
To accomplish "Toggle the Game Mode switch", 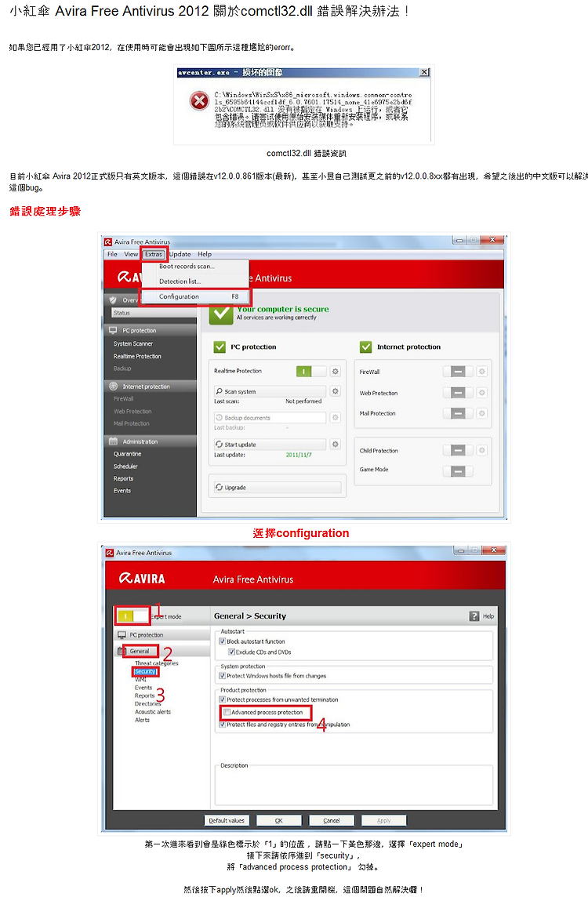I will 458,471.
